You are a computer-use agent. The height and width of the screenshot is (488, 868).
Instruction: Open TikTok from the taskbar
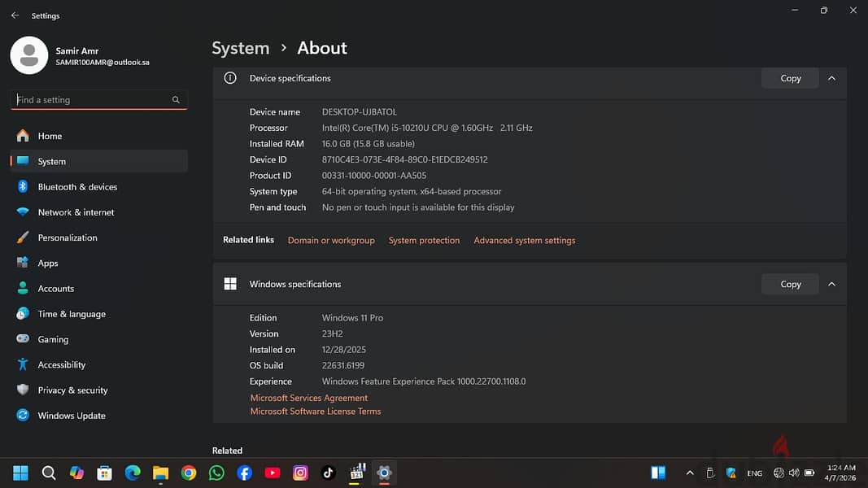pos(329,473)
